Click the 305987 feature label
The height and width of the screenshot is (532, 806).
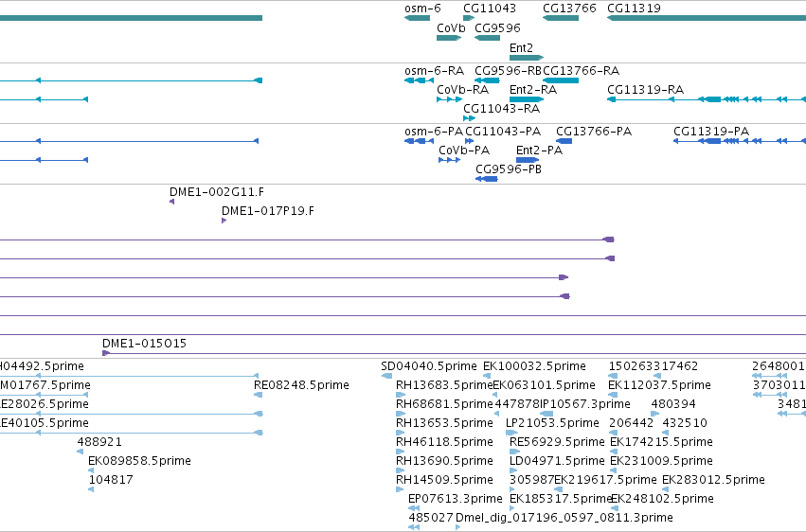coord(531,480)
